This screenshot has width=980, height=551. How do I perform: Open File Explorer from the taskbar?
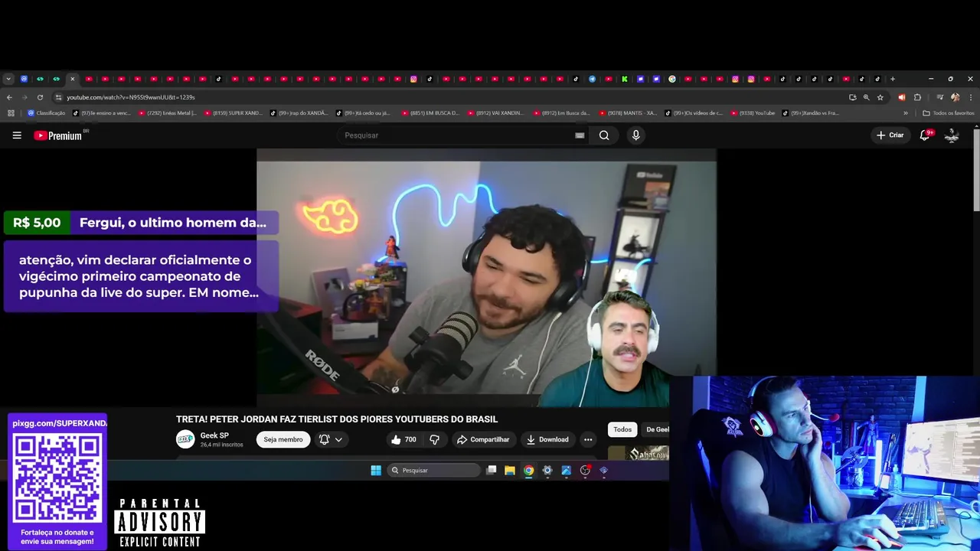509,470
